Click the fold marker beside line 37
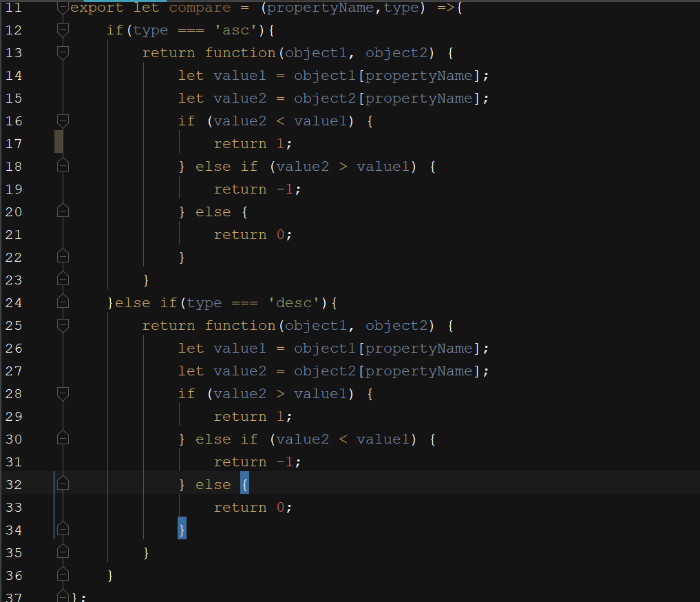This screenshot has width=700, height=602. [x=62, y=595]
